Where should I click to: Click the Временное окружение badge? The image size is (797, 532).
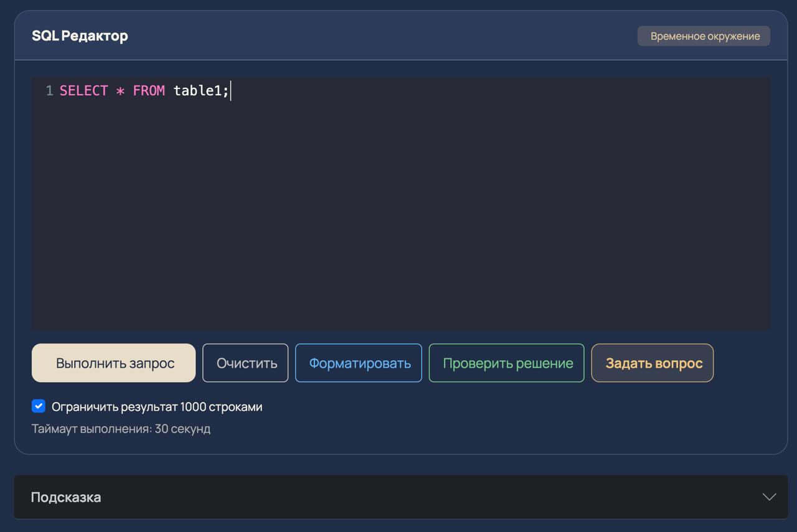pos(704,36)
